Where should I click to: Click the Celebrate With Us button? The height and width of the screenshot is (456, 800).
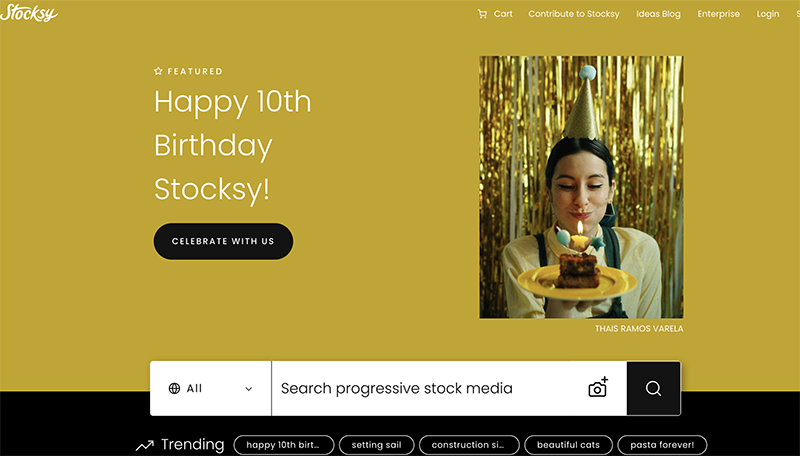point(223,241)
